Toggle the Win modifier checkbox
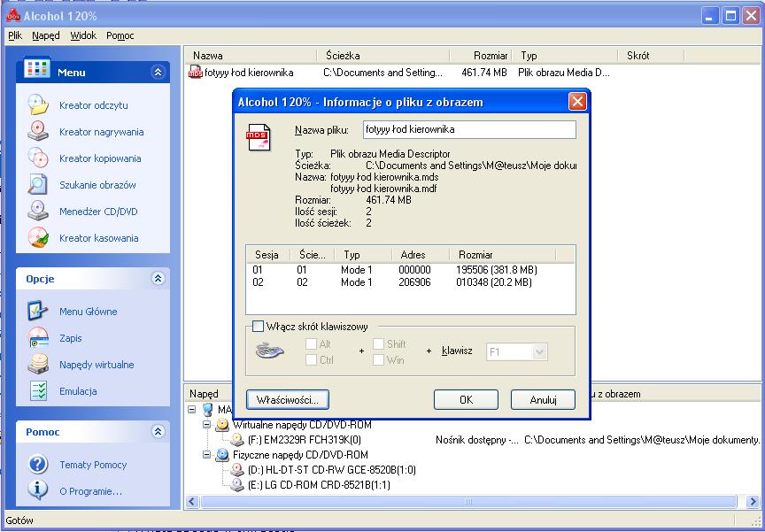The height and width of the screenshot is (532, 765). [x=378, y=360]
